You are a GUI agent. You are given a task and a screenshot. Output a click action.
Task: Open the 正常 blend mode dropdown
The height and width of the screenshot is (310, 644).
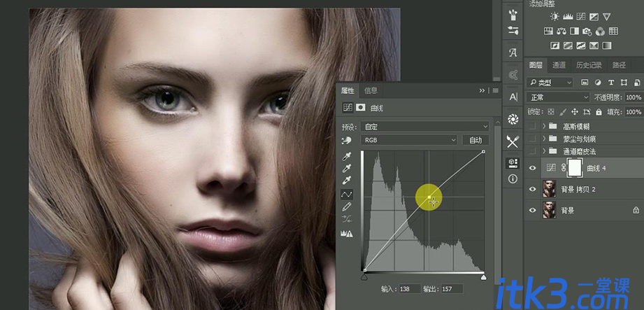click(558, 97)
